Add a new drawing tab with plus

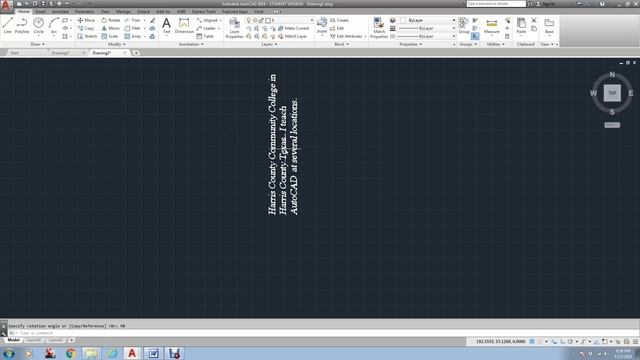[136, 53]
